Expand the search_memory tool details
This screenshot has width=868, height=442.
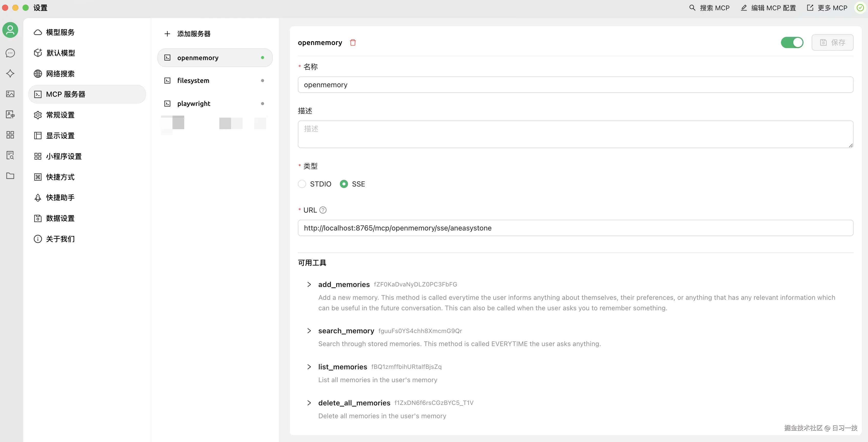point(309,331)
